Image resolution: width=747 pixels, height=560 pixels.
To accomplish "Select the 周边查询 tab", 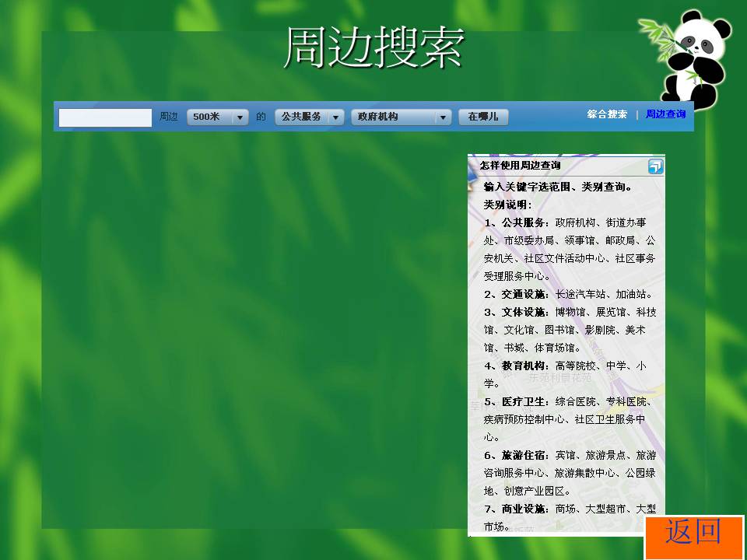I will (x=665, y=114).
